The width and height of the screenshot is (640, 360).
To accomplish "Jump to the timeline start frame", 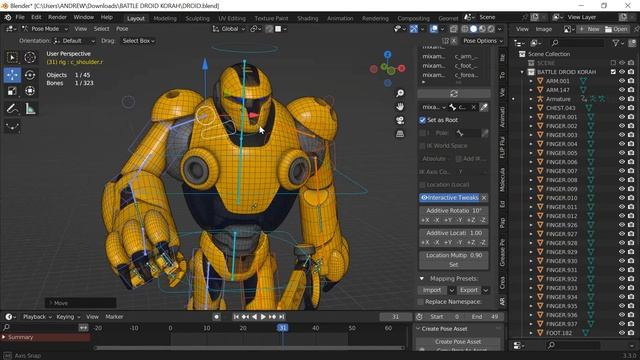I will [x=236, y=317].
